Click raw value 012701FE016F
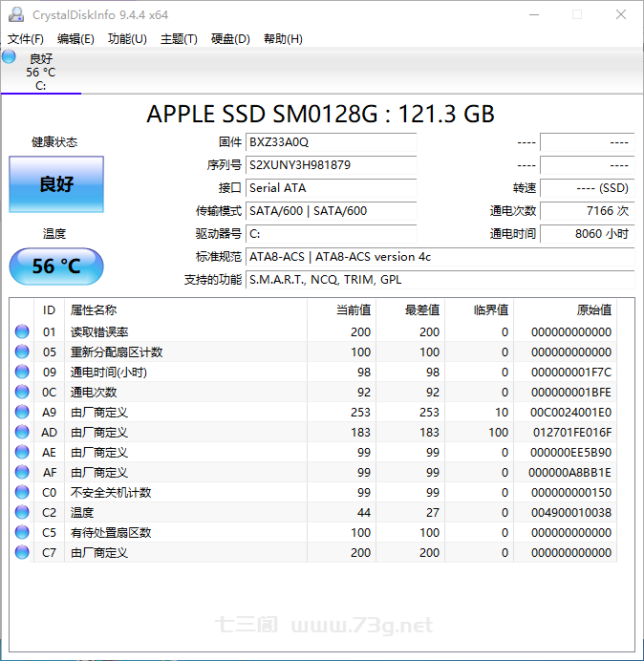This screenshot has width=644, height=661. tap(572, 432)
